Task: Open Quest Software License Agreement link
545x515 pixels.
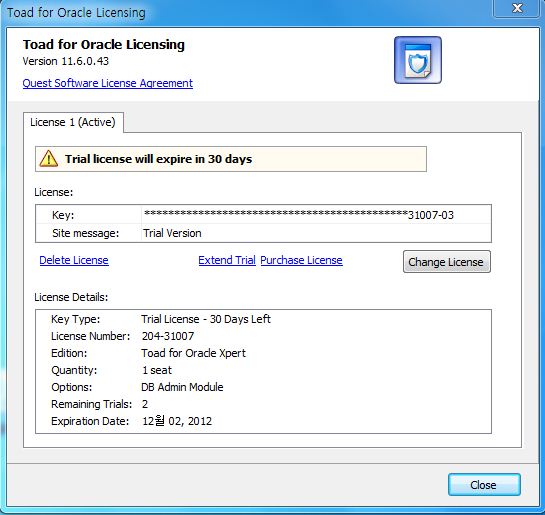Action: coord(108,83)
